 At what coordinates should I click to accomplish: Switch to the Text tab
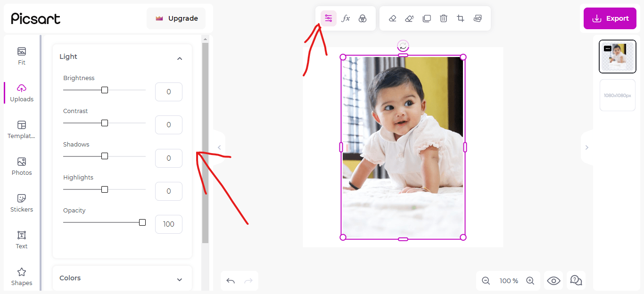(x=22, y=240)
